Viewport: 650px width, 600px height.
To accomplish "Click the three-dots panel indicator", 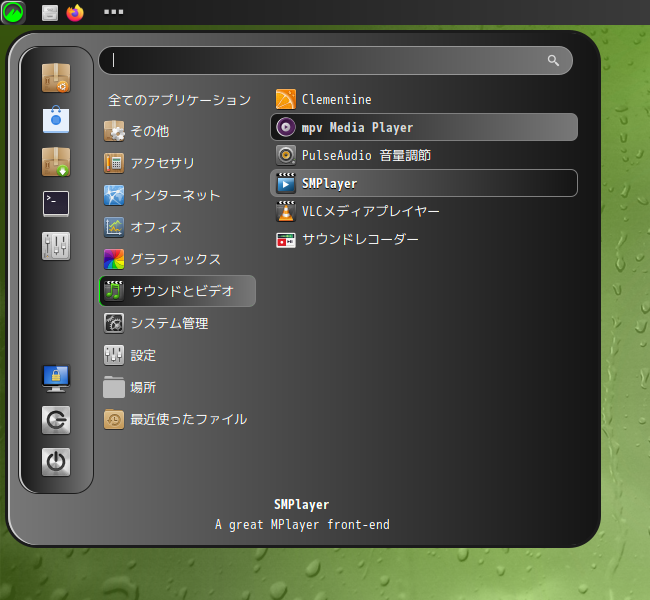I will tap(114, 12).
